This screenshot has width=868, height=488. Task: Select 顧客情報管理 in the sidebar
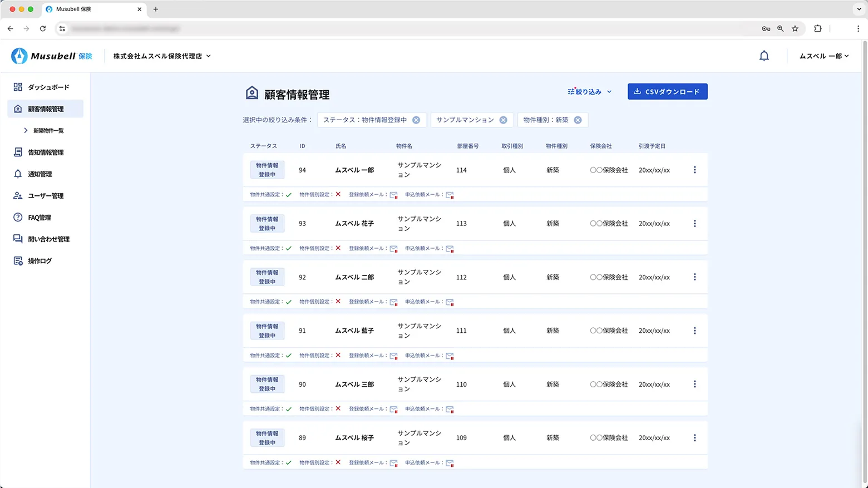(x=45, y=109)
